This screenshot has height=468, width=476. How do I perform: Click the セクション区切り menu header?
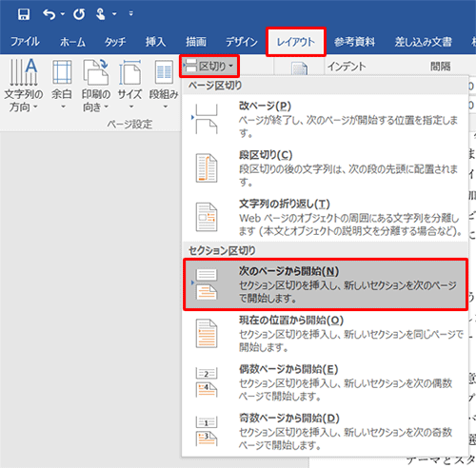tap(222, 251)
